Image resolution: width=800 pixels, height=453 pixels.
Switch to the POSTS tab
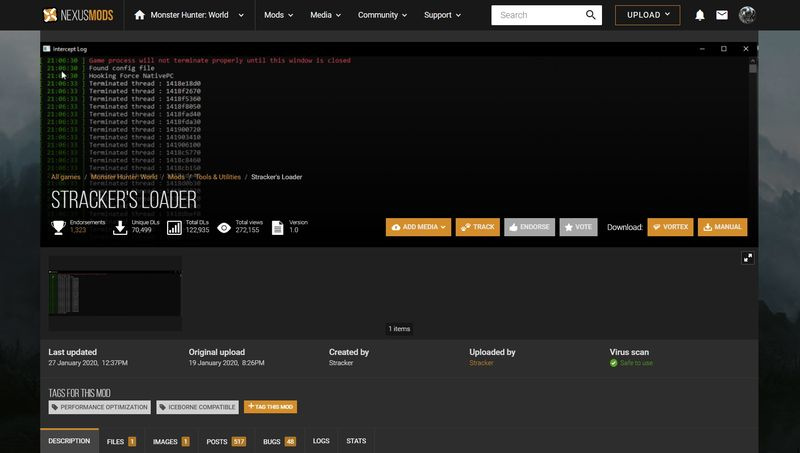point(226,441)
